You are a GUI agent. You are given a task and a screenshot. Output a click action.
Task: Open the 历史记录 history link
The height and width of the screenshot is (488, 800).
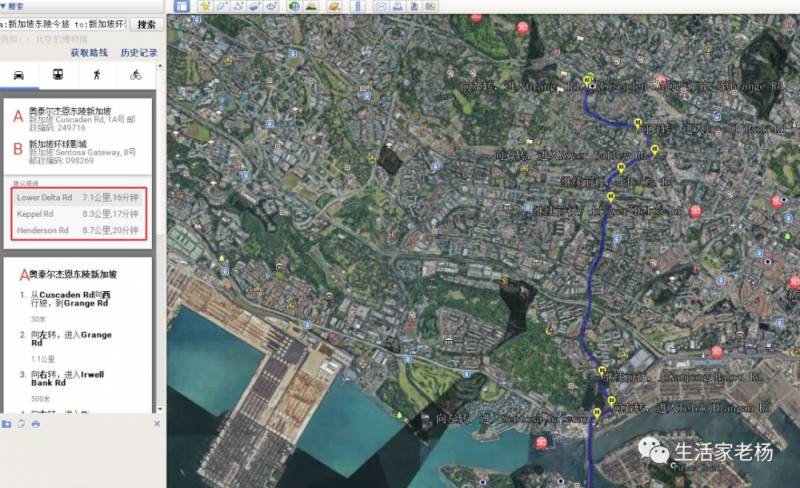click(139, 53)
